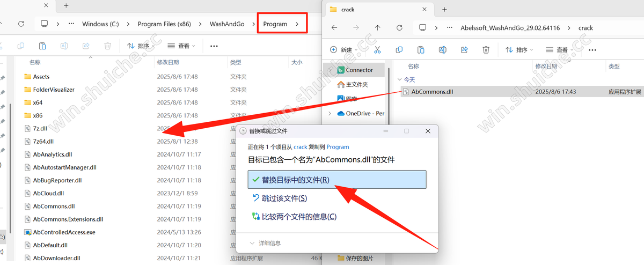Click WashAndGo breadcrumb in left window

(x=228, y=24)
